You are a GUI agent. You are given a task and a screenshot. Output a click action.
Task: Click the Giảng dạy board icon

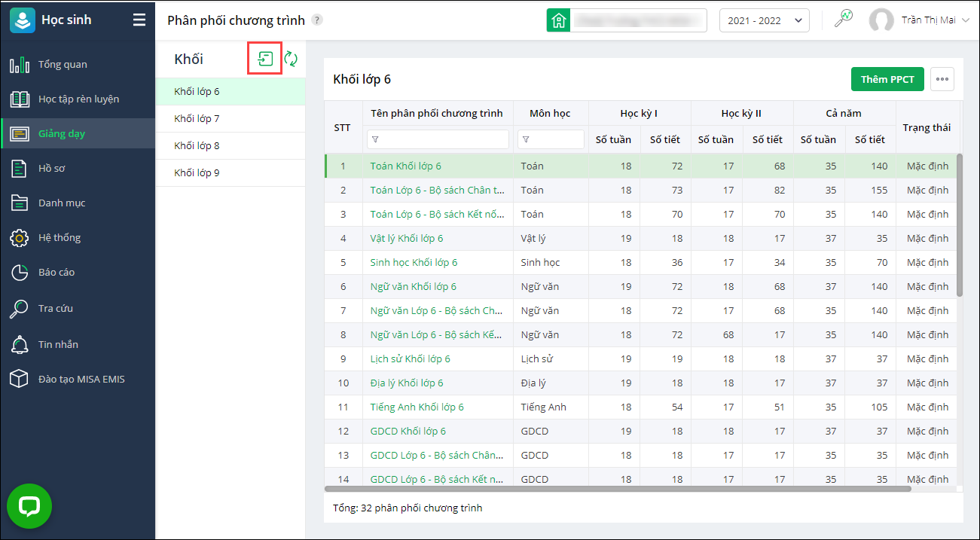[20, 134]
